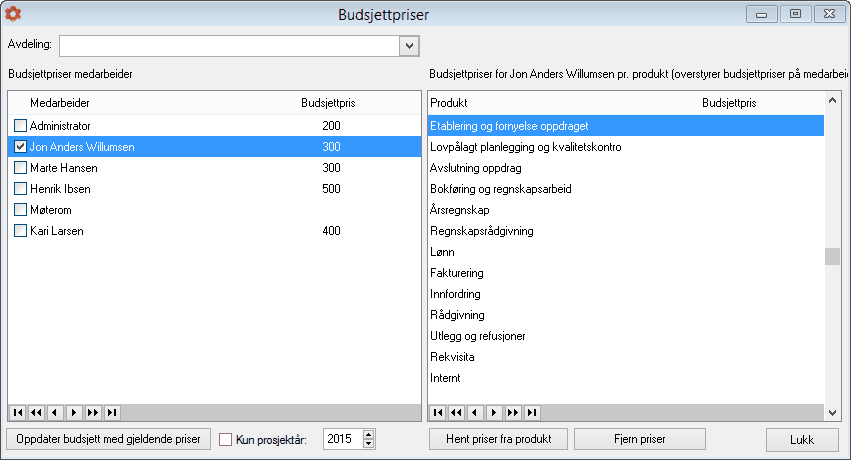Open the Avdeling dropdown arrow
Screen dimensions: 851x460
coord(409,46)
